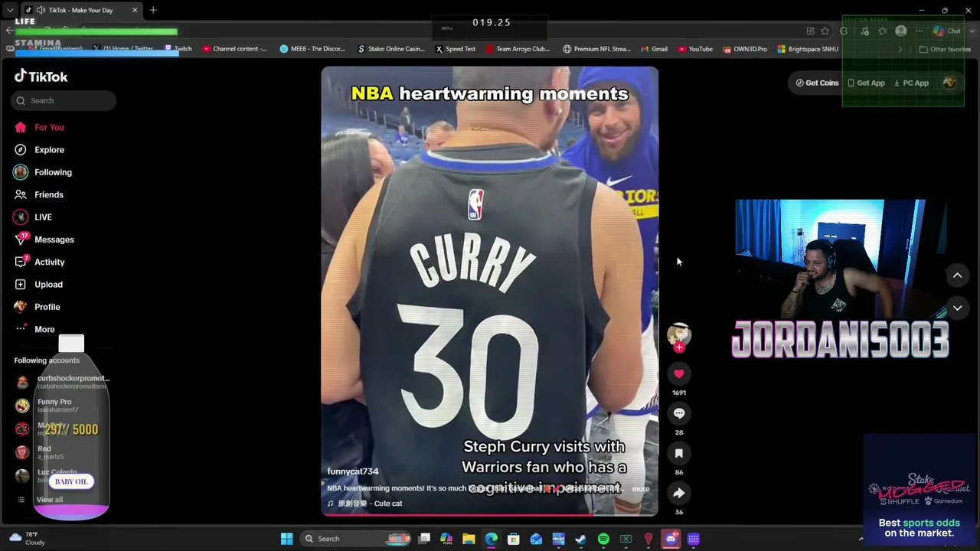Open the Gmail bookmark
980x551 pixels.
[654, 49]
